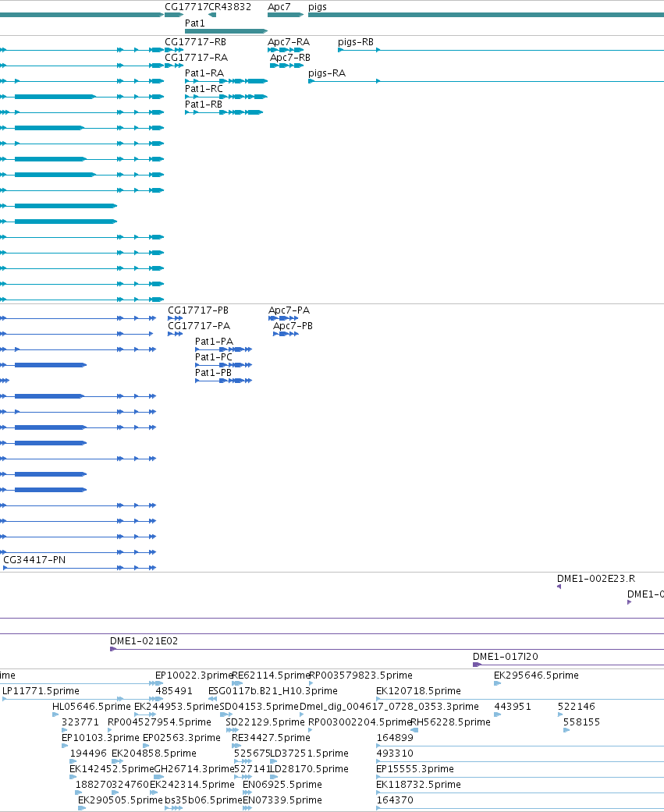Click the Apc7-PA protein label
The image size is (664, 812).
(x=289, y=310)
